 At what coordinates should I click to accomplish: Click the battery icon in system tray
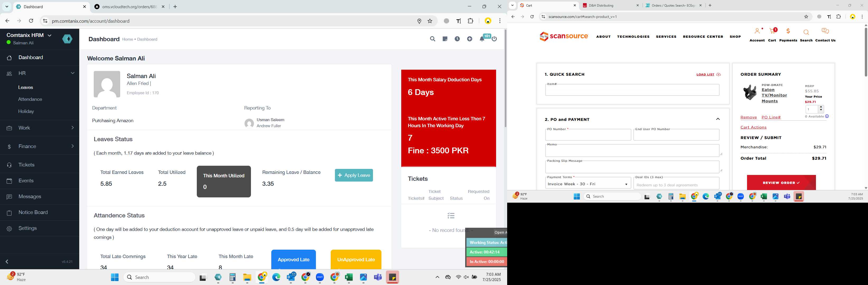(474, 277)
